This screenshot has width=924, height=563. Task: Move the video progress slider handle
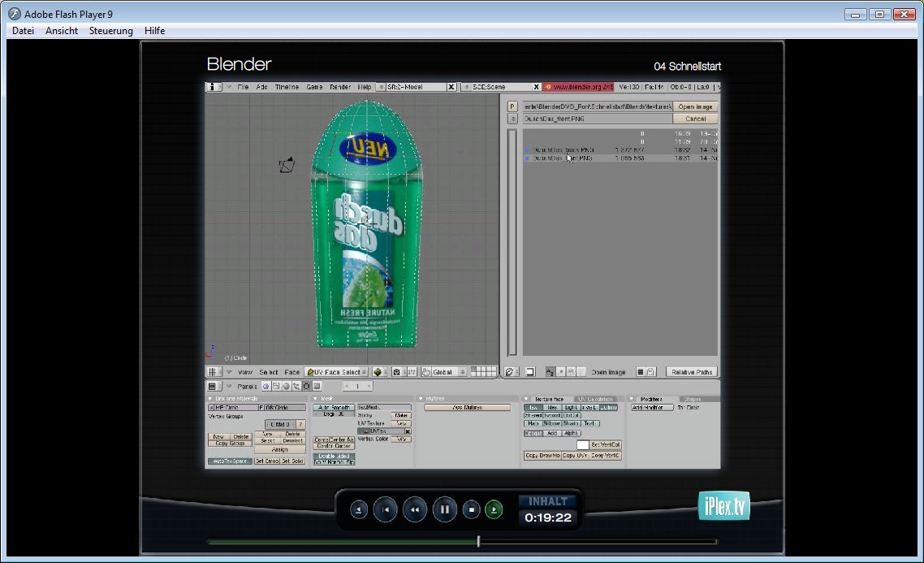[x=478, y=540]
